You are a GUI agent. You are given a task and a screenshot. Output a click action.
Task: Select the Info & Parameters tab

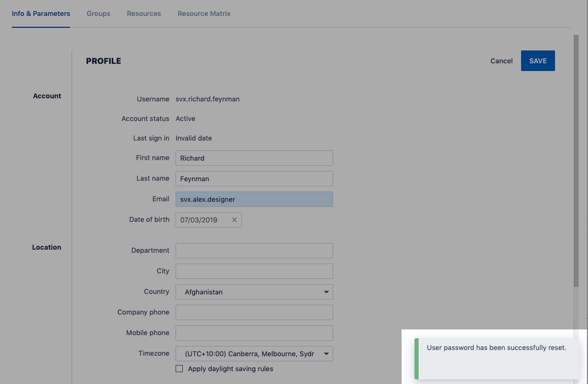[41, 13]
